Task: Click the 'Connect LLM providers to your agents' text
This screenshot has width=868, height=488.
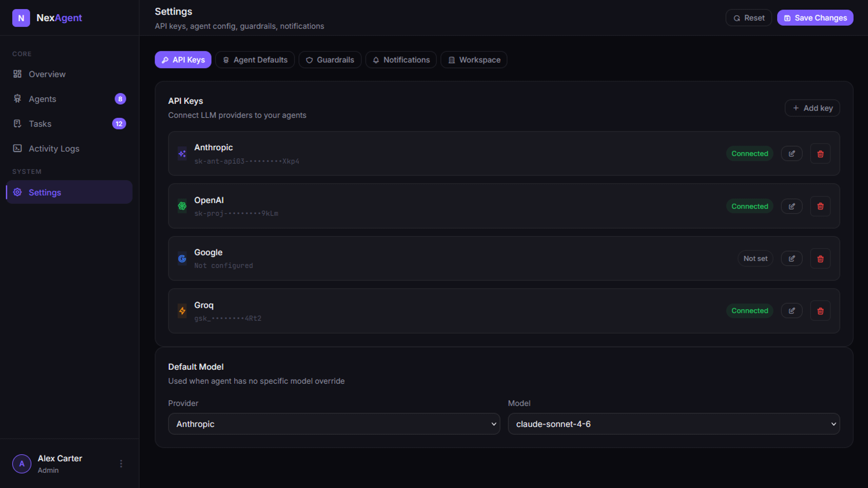Action: click(x=237, y=115)
